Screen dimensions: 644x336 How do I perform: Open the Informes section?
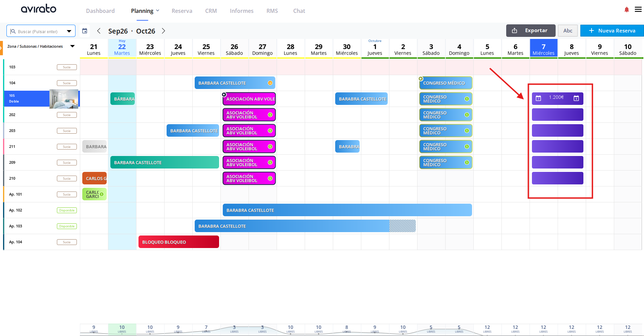tap(241, 11)
